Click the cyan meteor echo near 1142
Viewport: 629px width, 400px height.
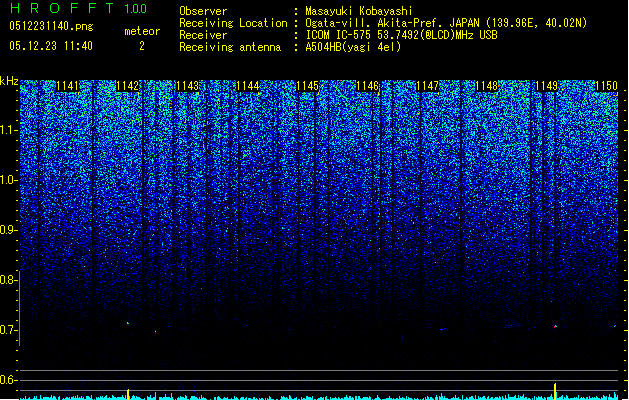click(128, 323)
